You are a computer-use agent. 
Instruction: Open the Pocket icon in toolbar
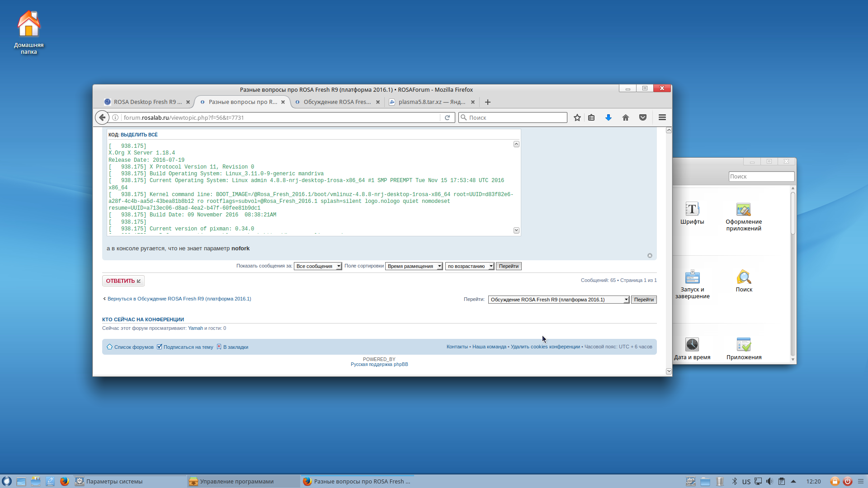coord(643,117)
